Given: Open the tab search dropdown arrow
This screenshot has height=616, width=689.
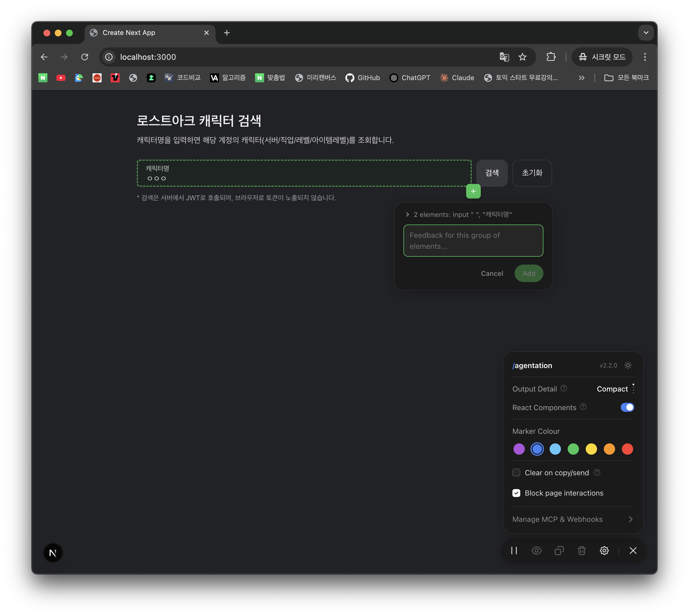Looking at the screenshot, I should pos(646,33).
